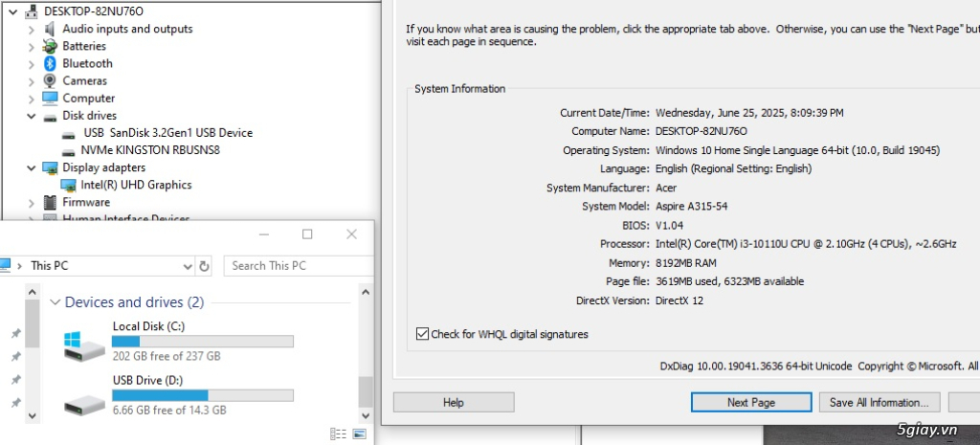Expand the Computer category
This screenshot has height=445, width=980.
coord(32,99)
